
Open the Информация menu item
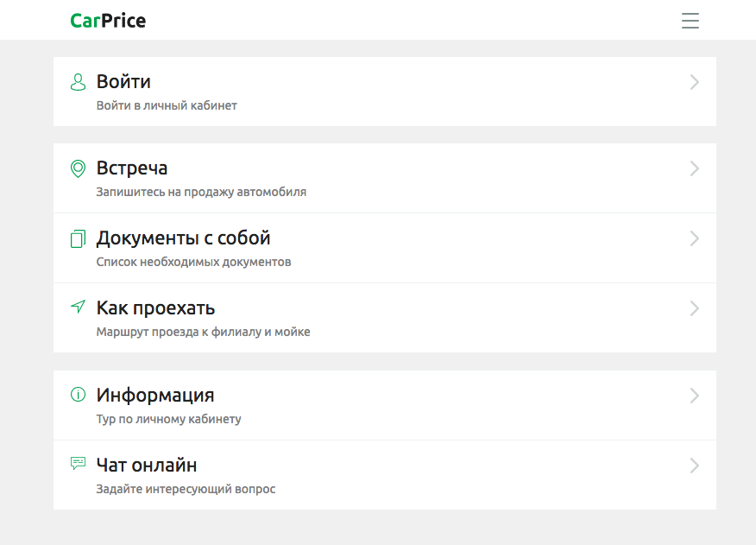click(155, 396)
